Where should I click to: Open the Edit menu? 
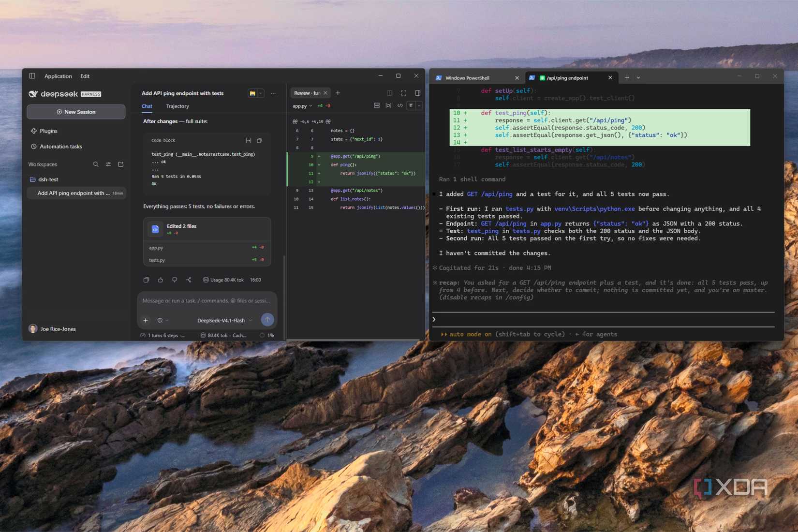point(85,76)
